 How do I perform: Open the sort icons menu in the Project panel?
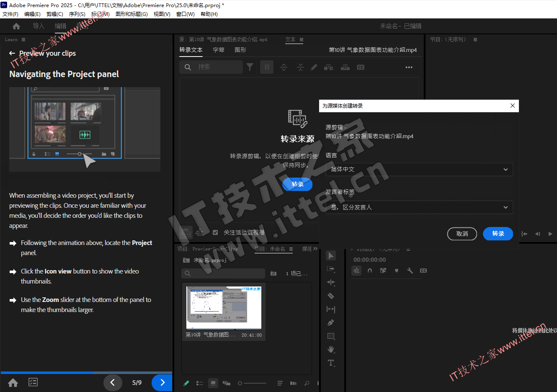point(280,383)
